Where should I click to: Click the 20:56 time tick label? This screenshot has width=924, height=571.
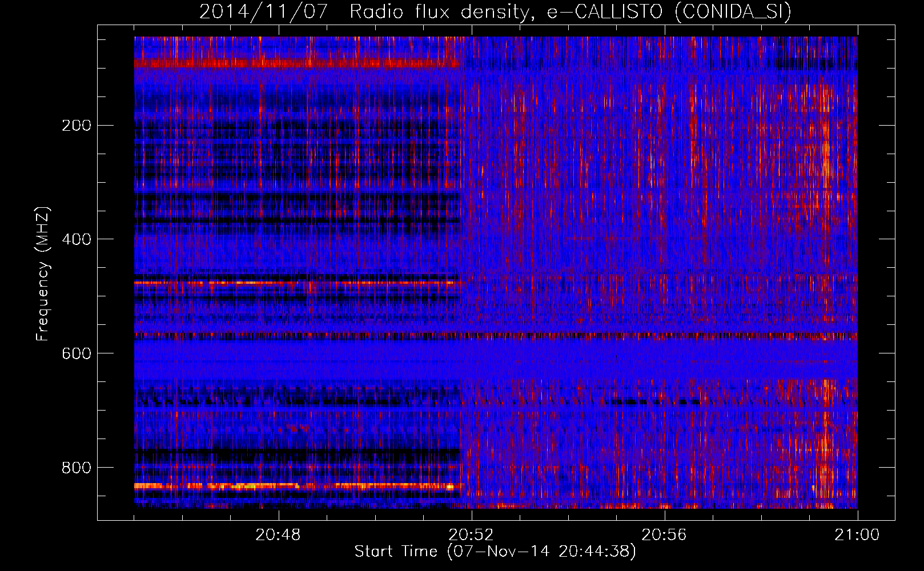(x=664, y=535)
